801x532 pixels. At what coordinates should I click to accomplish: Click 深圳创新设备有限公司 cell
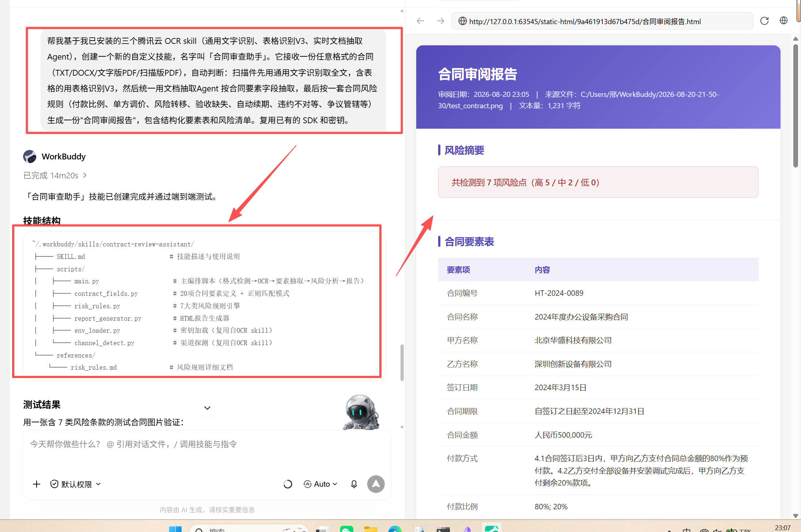coord(573,364)
